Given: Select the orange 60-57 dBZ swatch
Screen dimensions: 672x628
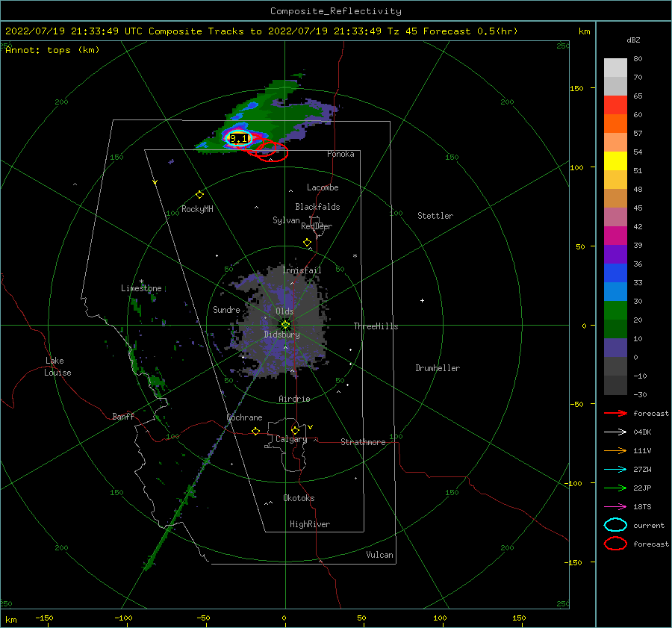Looking at the screenshot, I should pos(615,124).
